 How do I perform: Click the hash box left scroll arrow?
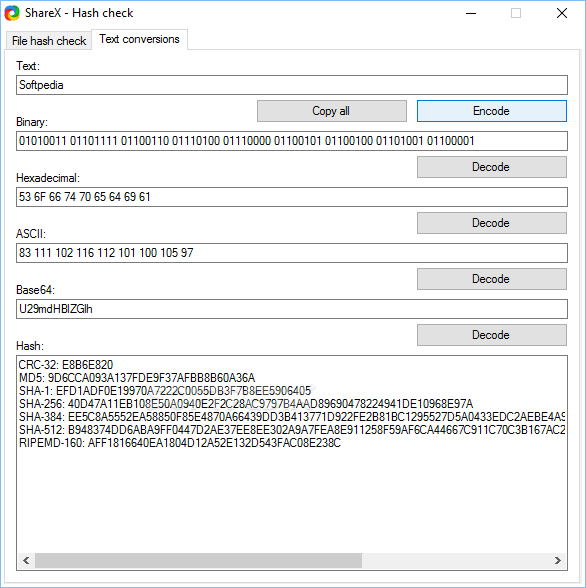coord(26,561)
